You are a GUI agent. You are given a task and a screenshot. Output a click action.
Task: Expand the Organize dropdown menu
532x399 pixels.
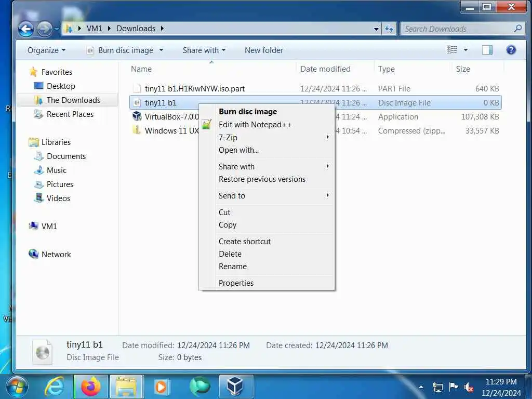pos(46,50)
